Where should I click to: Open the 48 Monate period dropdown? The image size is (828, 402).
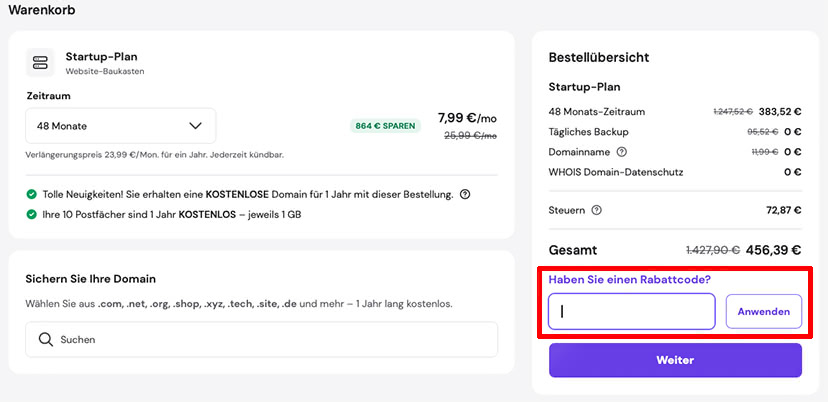[120, 126]
